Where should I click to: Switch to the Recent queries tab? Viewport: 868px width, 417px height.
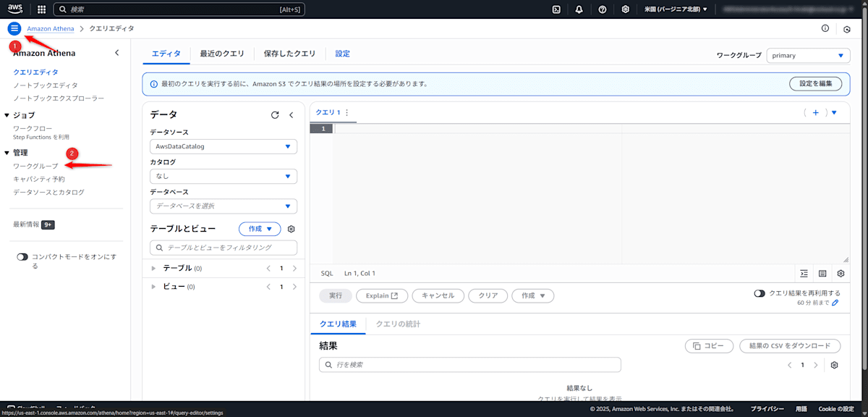(x=222, y=54)
